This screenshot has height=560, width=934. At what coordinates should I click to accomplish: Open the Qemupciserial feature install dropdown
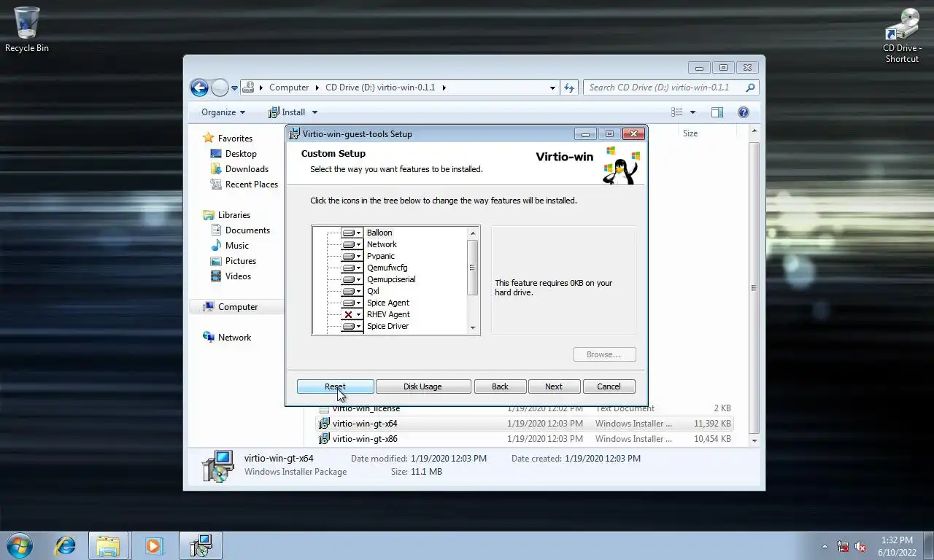(352, 279)
